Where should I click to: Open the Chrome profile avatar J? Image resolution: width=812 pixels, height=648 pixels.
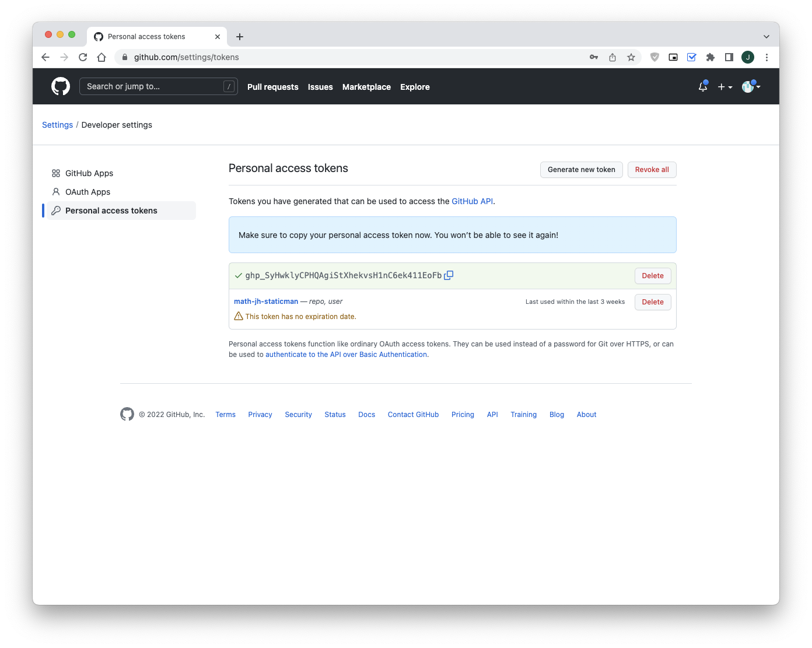coord(748,57)
